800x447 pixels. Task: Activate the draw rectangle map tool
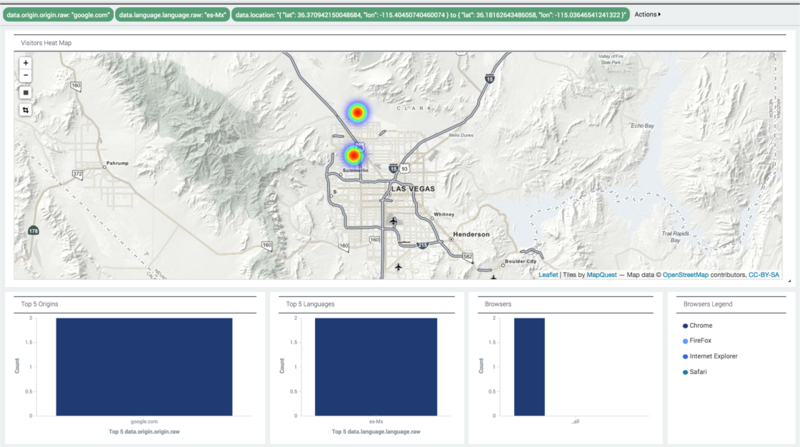[26, 92]
